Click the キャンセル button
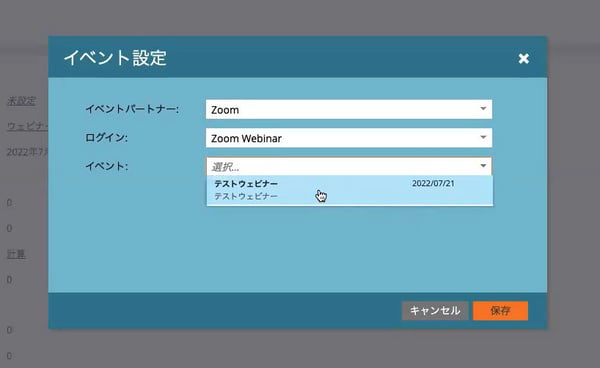Screen dimensions: 600x368 pyautogui.click(x=435, y=311)
